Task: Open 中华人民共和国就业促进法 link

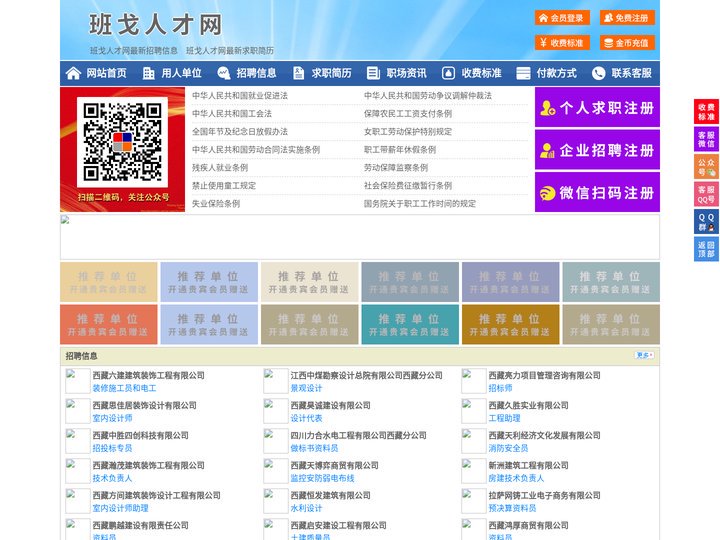Action: [x=240, y=96]
